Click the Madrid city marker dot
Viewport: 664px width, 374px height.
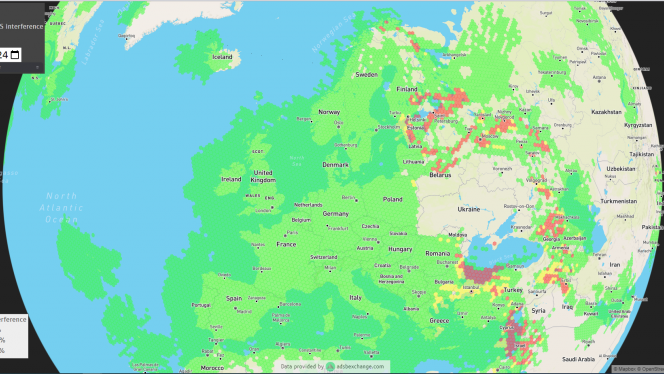click(x=236, y=308)
